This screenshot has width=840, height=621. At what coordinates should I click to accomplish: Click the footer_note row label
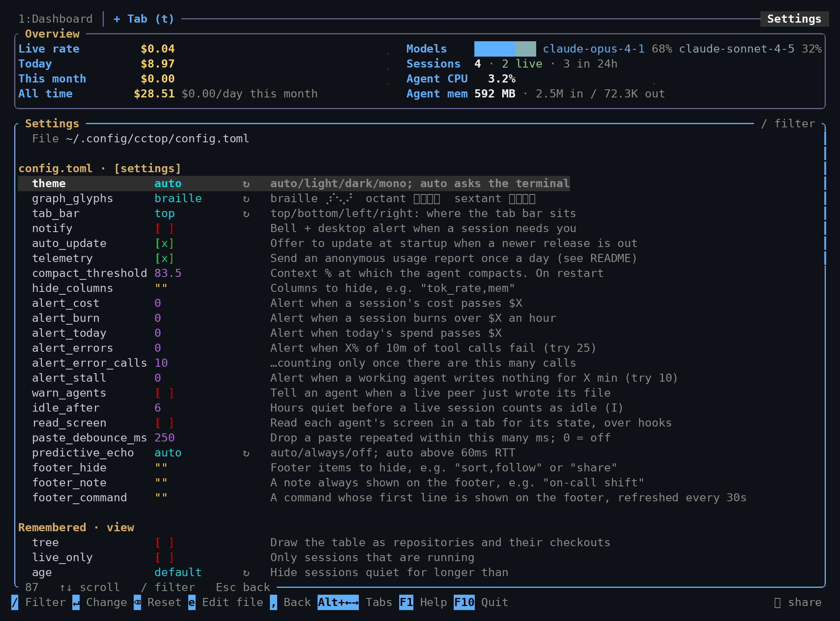pos(69,483)
